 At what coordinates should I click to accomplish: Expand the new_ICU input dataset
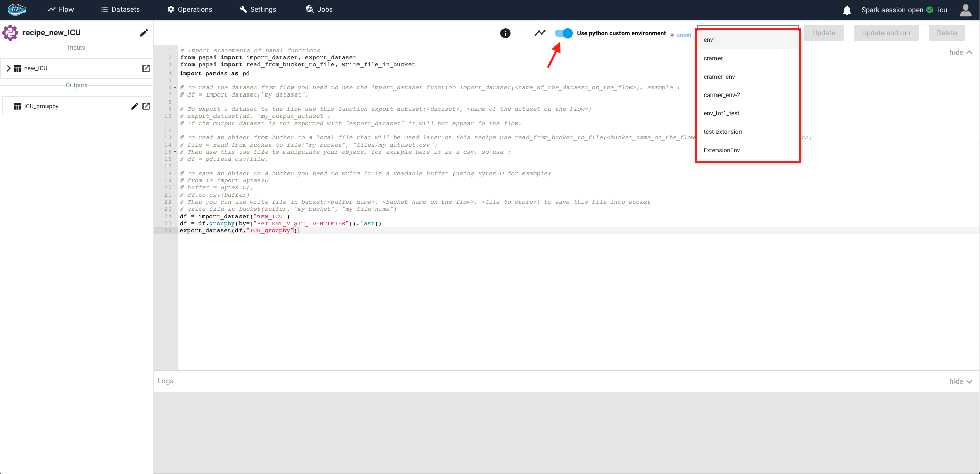(x=9, y=68)
